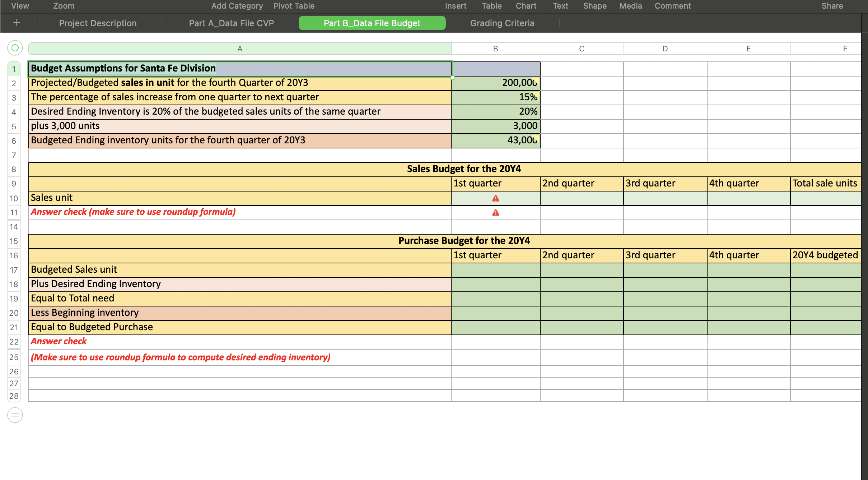Open the Zoom level dropdown
Image resolution: width=868 pixels, height=480 pixels.
click(64, 5)
